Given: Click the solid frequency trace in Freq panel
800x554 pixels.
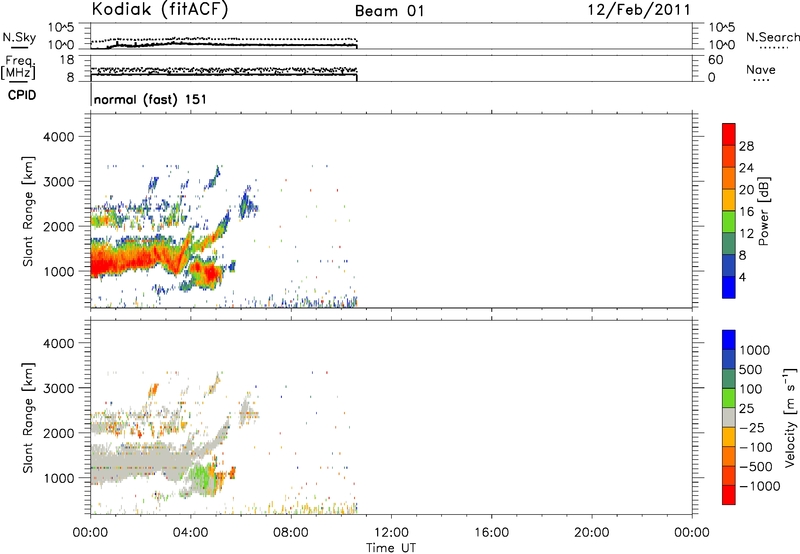Looking at the screenshot, I should pos(223,74).
